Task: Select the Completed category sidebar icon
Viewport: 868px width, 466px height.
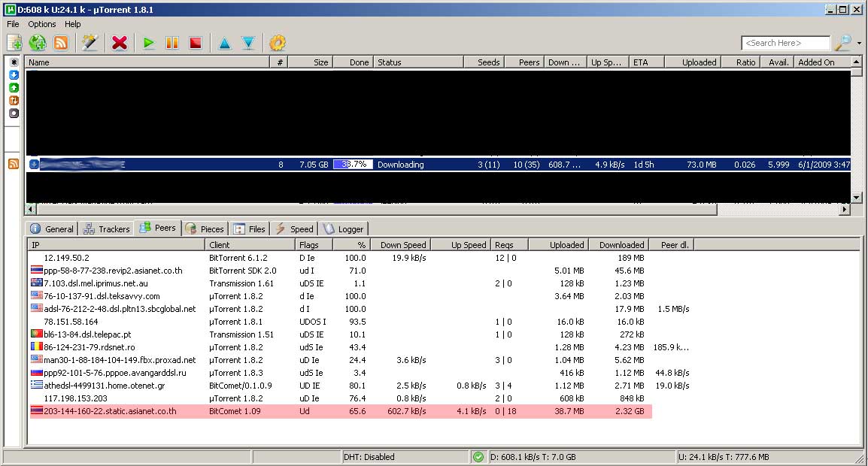Action: [x=14, y=87]
